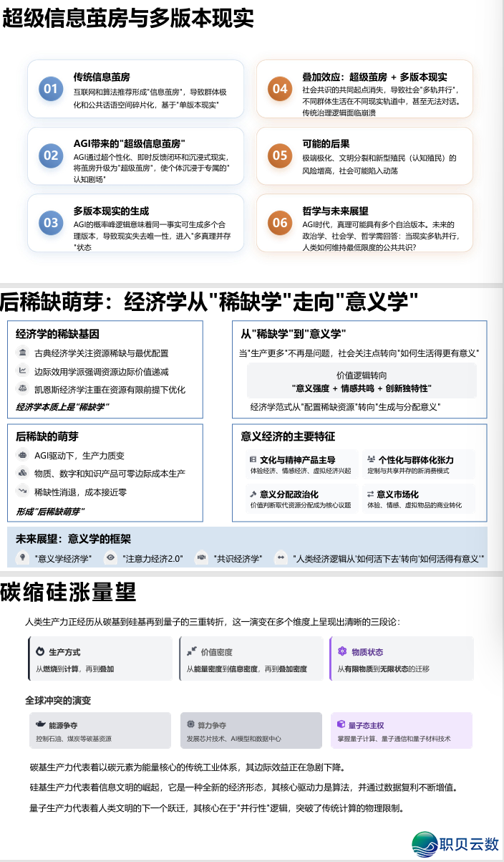Screen dimensions: 504x862
Task: Click the 价值逻辑转向 gray box
Action: pyautogui.click(x=362, y=380)
